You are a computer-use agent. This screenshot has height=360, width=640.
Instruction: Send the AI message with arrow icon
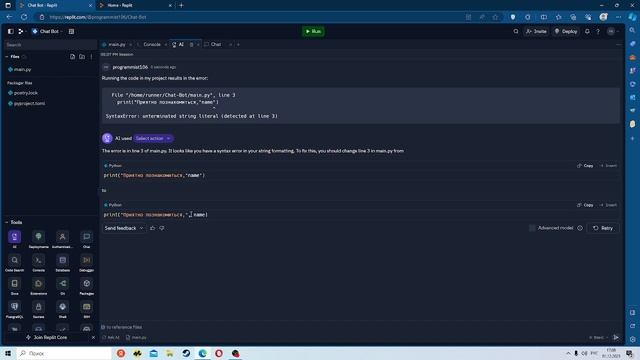click(616, 337)
